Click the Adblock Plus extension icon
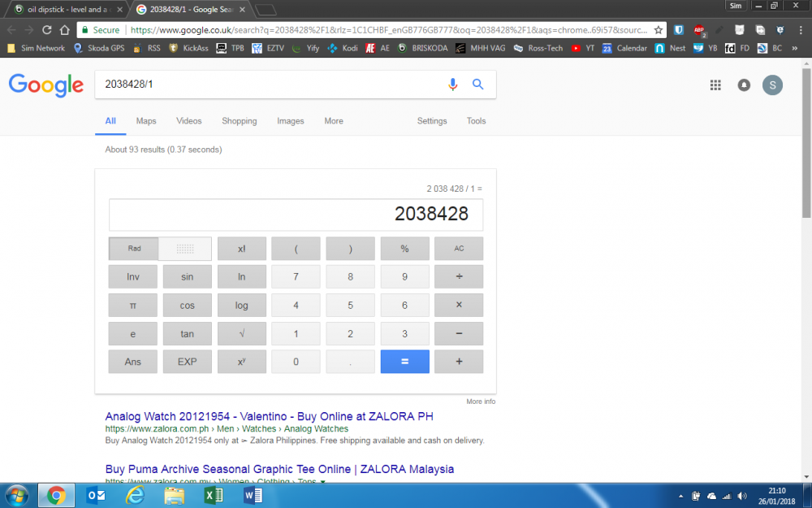 [699, 30]
